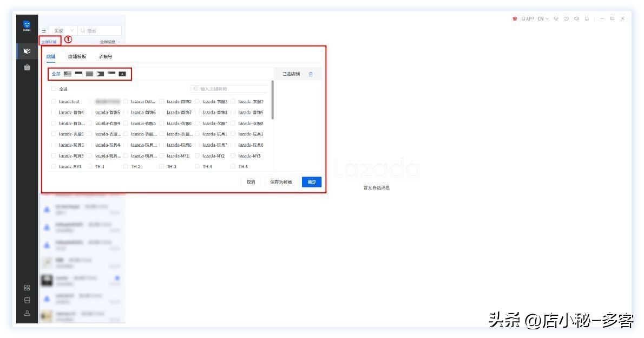The width and height of the screenshot is (644, 338).
Task: Click the store list vertical scrollbar
Action: tap(273, 100)
